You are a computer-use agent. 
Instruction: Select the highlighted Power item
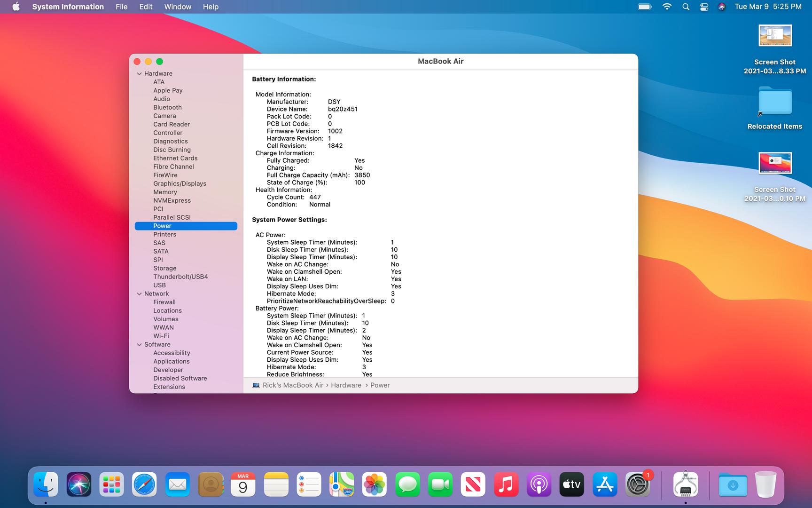click(186, 226)
